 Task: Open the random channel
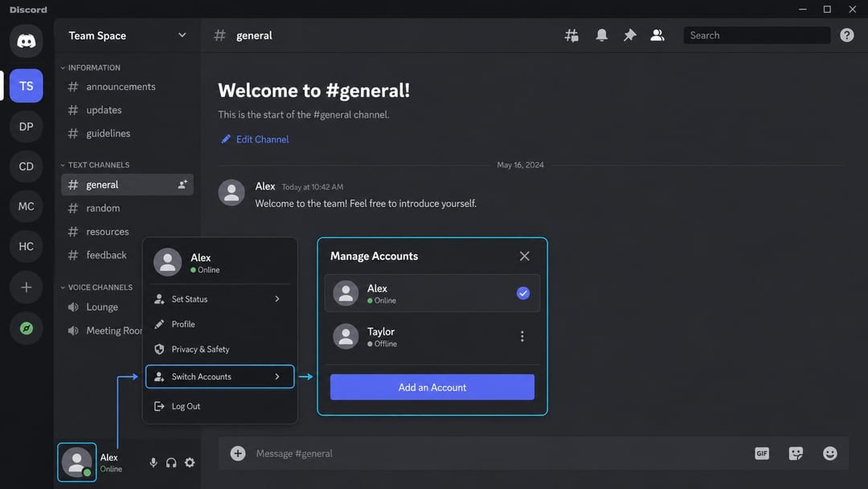127,208
